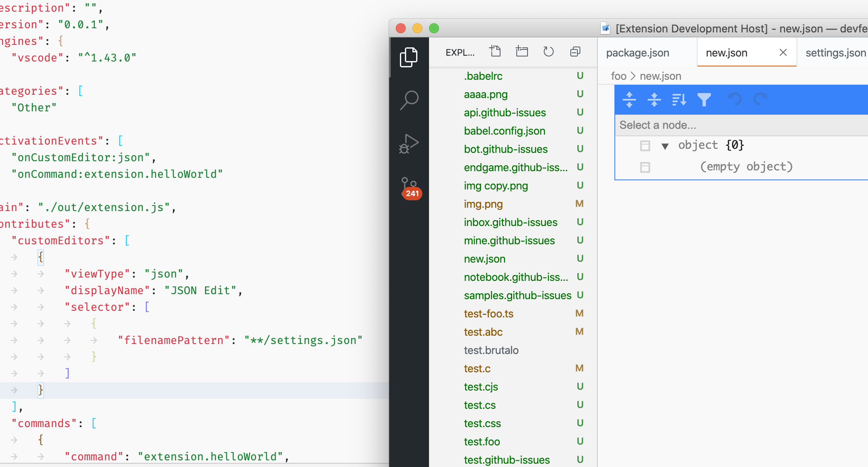Expand the foo breadcrumb in the editor
The width and height of the screenshot is (868, 467).
click(619, 76)
